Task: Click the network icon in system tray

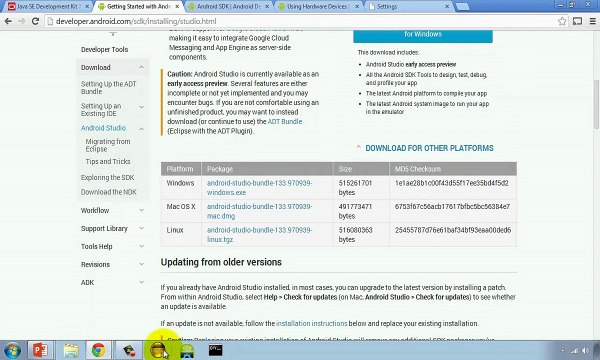Action: point(574,350)
